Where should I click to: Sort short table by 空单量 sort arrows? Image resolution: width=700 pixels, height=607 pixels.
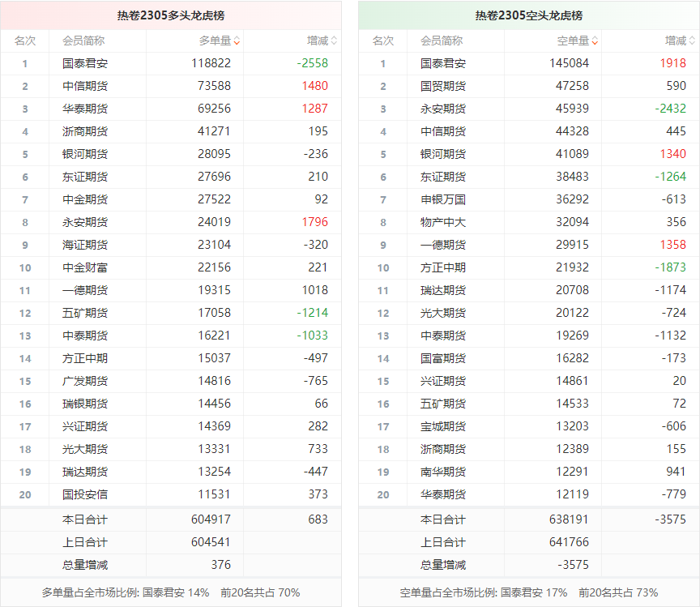tap(595, 41)
